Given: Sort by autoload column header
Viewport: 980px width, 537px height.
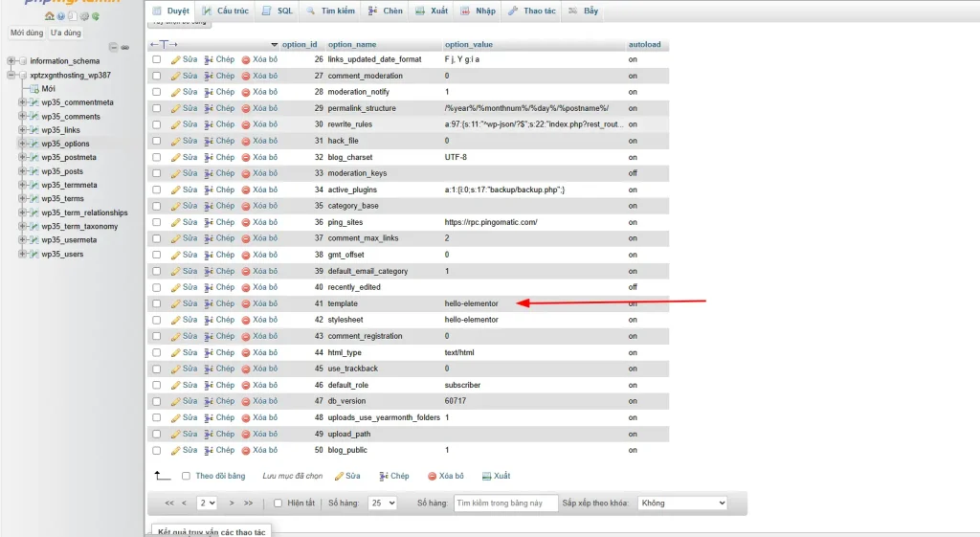Looking at the screenshot, I should pos(644,45).
